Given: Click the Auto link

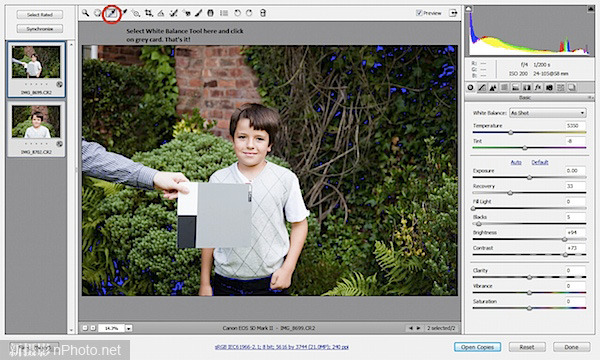Looking at the screenshot, I should (516, 163).
